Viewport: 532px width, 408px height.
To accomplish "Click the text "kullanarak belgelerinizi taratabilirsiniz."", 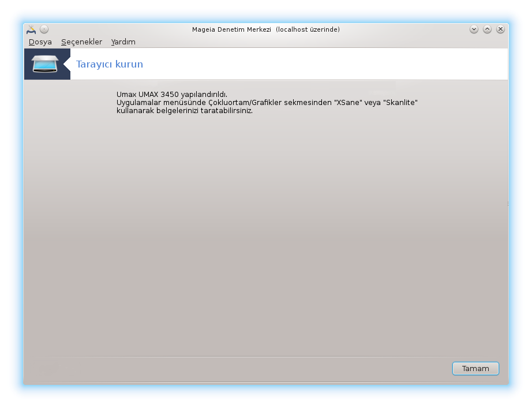I will (184, 111).
